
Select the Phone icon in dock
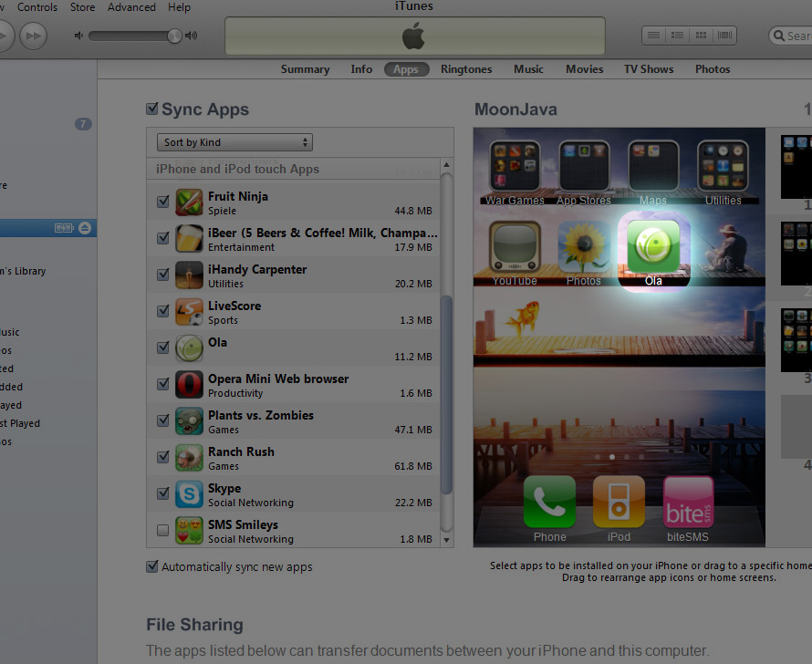coord(549,502)
